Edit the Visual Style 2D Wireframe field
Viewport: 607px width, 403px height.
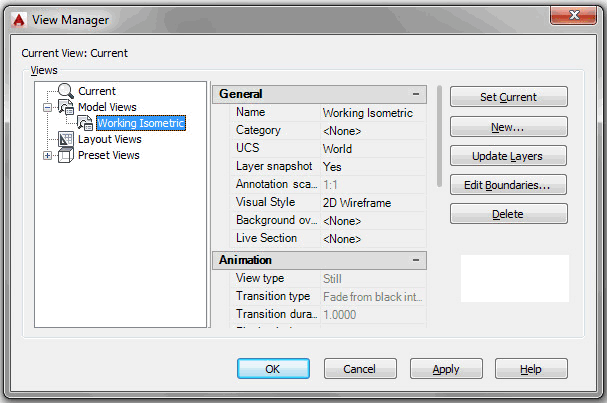pos(372,203)
